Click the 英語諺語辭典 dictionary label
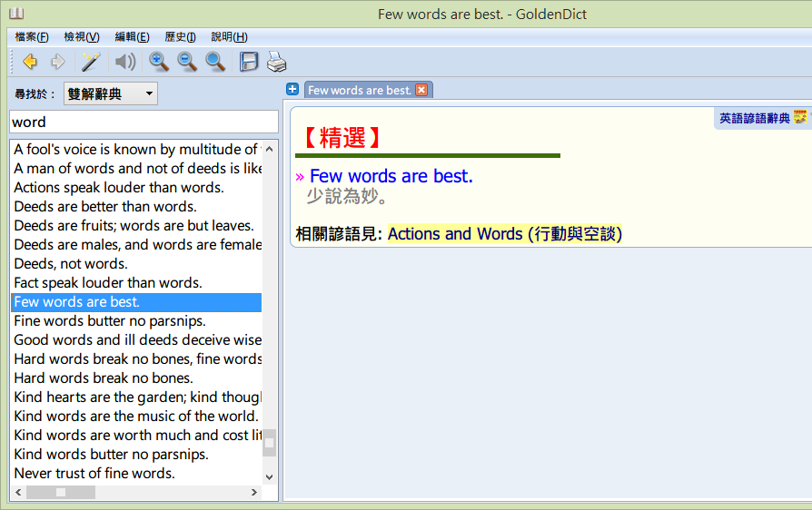This screenshot has height=510, width=812. click(755, 119)
